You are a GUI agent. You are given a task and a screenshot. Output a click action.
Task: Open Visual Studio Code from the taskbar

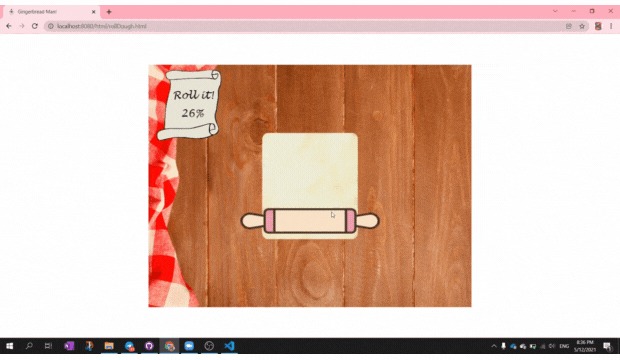coord(229,346)
